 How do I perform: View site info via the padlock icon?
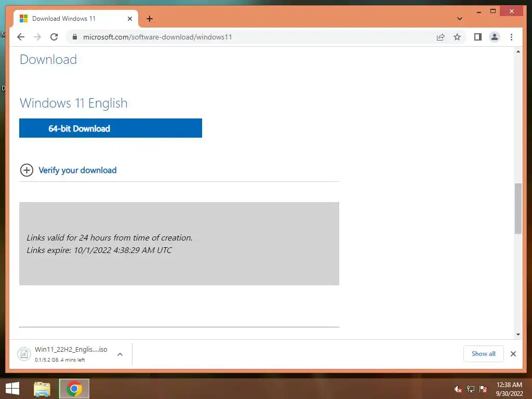(75, 37)
